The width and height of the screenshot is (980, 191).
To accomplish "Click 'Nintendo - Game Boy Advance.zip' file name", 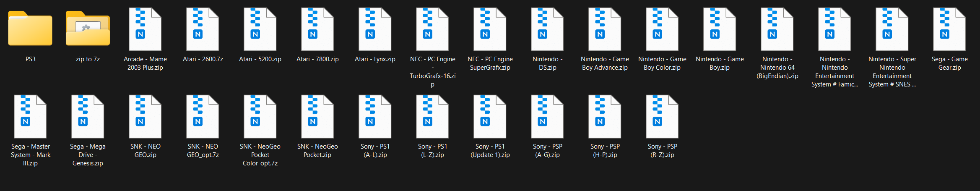I will pyautogui.click(x=605, y=63).
